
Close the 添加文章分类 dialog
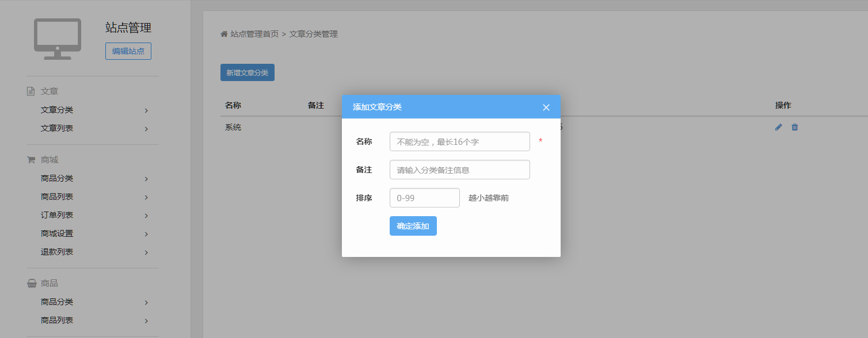(x=546, y=107)
